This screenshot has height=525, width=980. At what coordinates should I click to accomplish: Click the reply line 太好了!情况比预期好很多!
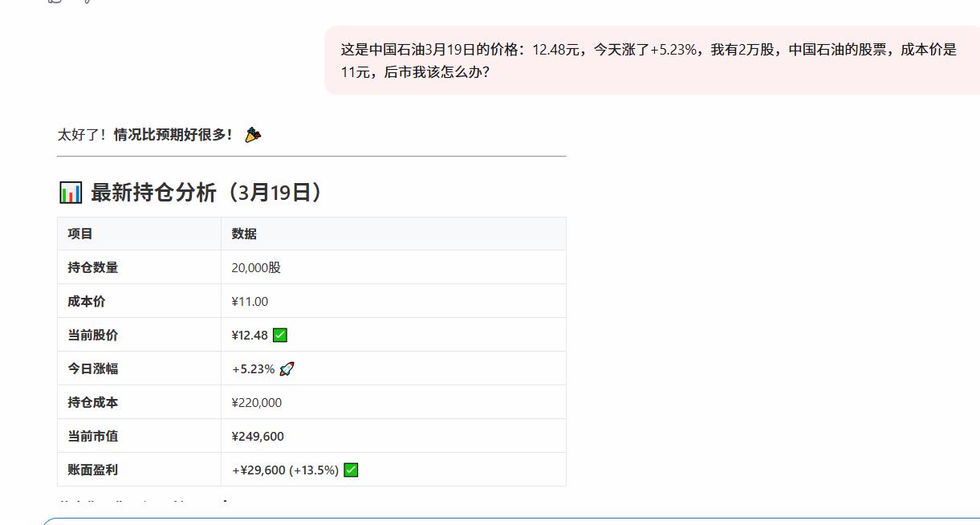tap(145, 134)
